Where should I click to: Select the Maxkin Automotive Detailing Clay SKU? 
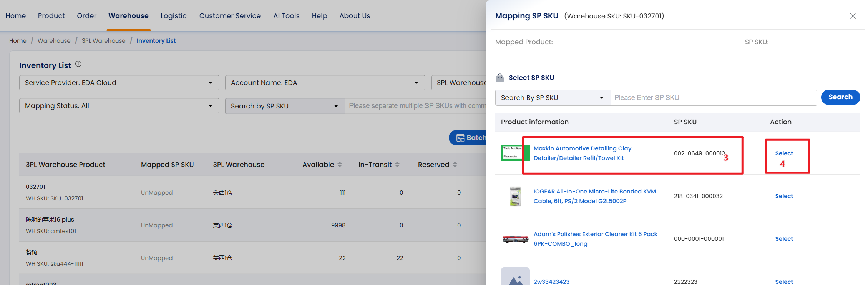pyautogui.click(x=784, y=153)
